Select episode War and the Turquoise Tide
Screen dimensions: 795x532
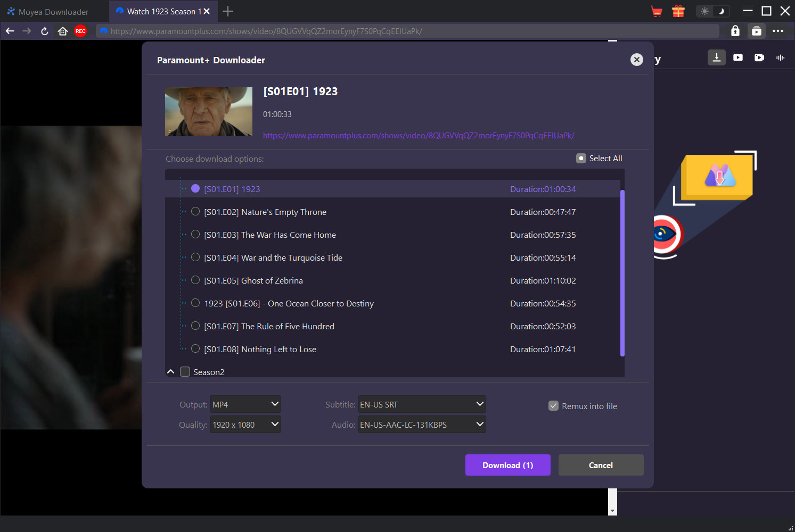pos(195,257)
